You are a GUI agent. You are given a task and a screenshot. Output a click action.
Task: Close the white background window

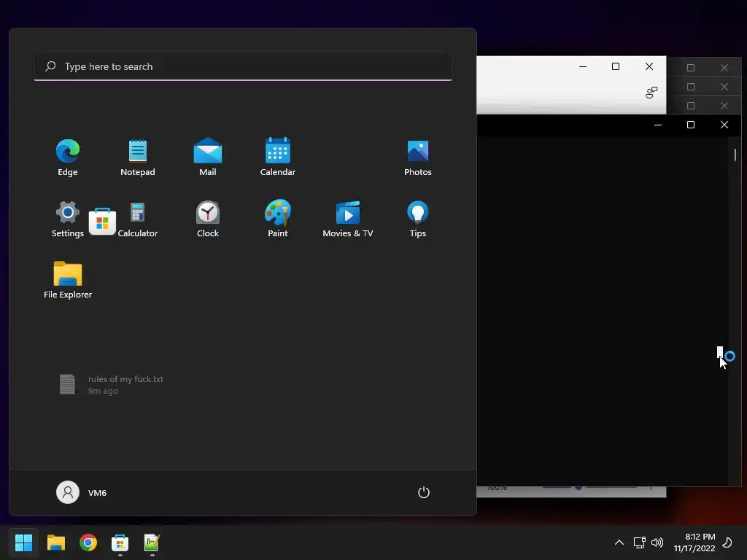(x=649, y=66)
